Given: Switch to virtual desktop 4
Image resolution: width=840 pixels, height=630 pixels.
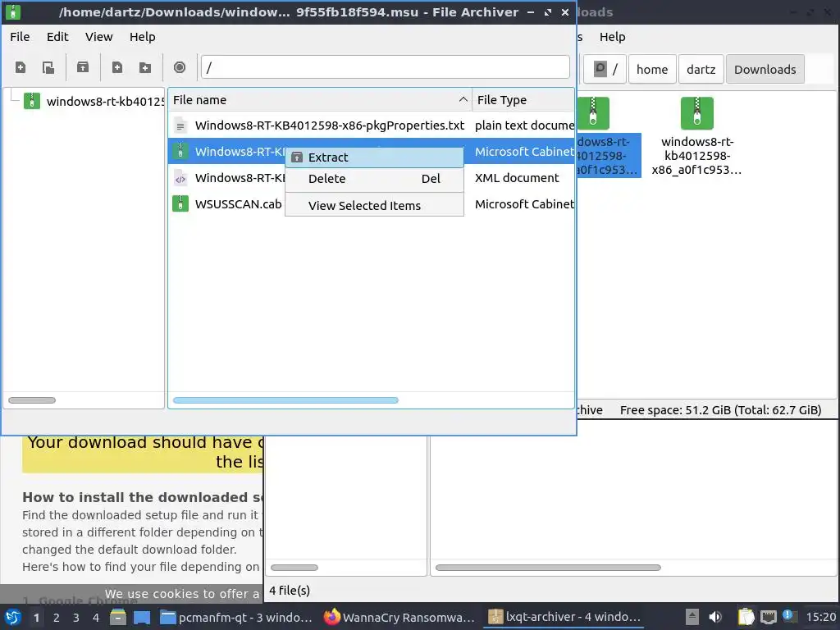Looking at the screenshot, I should pyautogui.click(x=96, y=618).
